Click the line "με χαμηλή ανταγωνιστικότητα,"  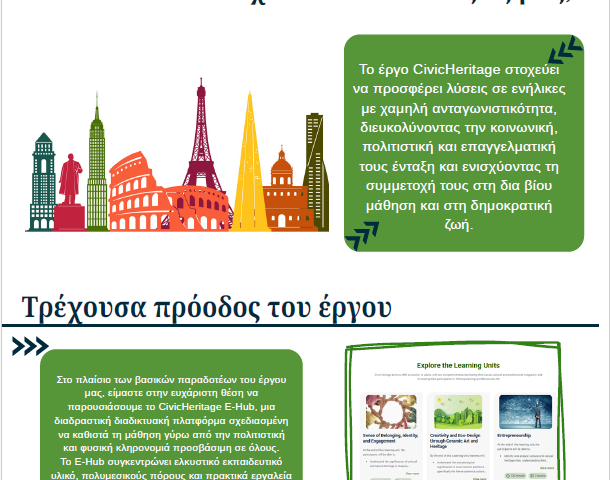[459, 109]
